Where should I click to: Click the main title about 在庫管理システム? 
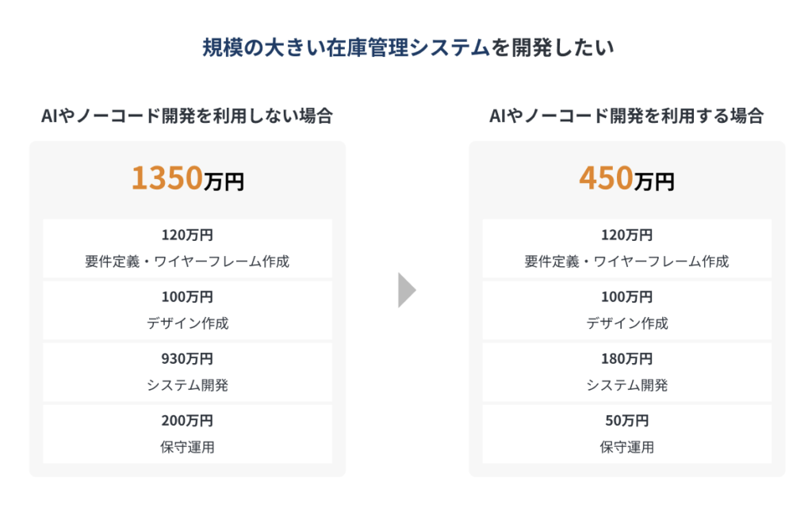406,48
